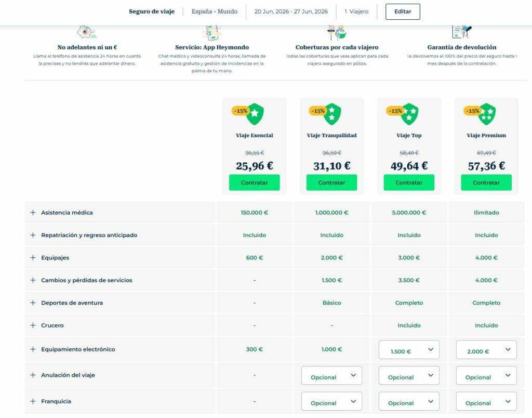The height and width of the screenshot is (418, 532).
Task: Click the 3.500 € Cambios y pérdidas value
Action: coord(409,280)
